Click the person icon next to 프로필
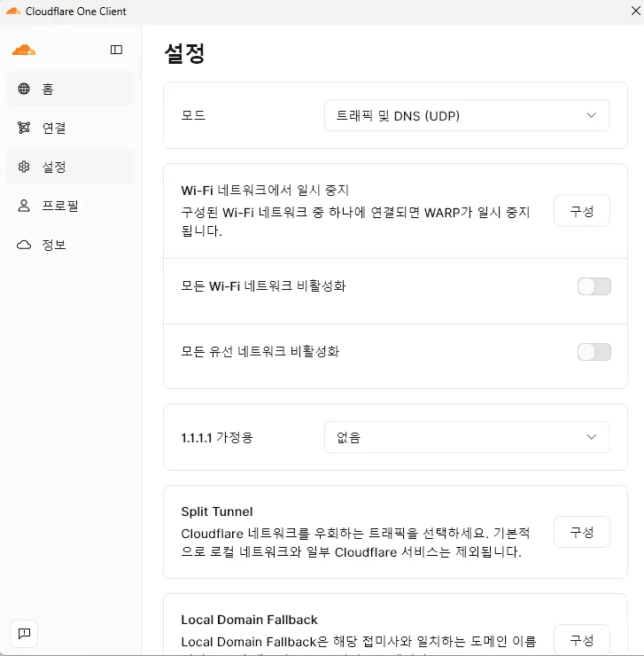Viewport: 644px width, 656px height. pyautogui.click(x=24, y=206)
